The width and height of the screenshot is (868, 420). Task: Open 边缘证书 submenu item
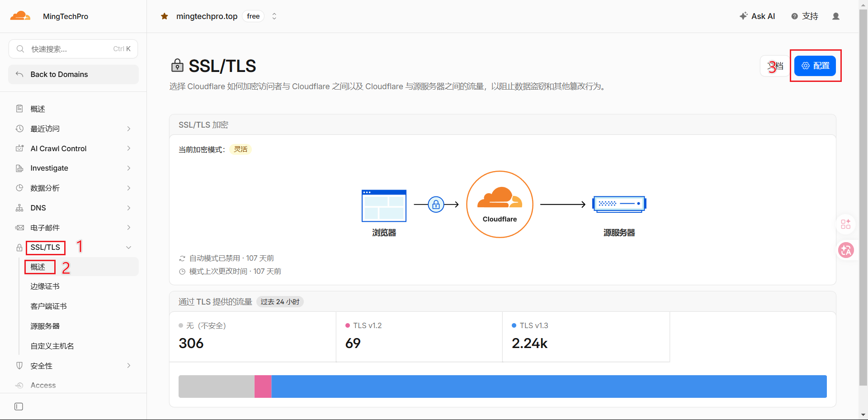(45, 286)
